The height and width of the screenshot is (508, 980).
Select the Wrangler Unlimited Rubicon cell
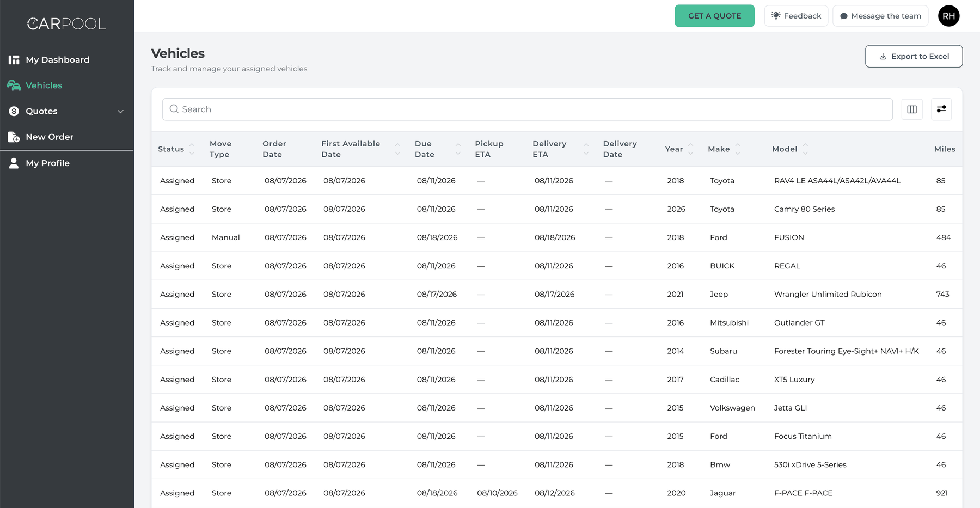click(828, 295)
